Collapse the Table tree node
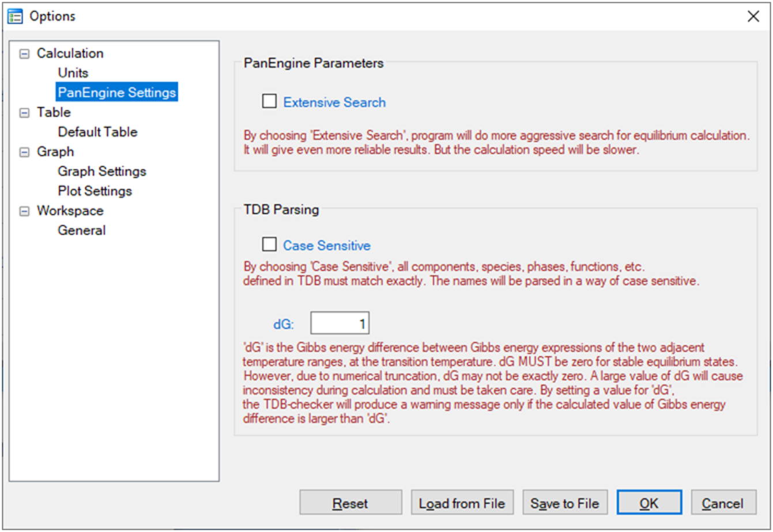Image resolution: width=773 pixels, height=532 pixels. coord(24,113)
